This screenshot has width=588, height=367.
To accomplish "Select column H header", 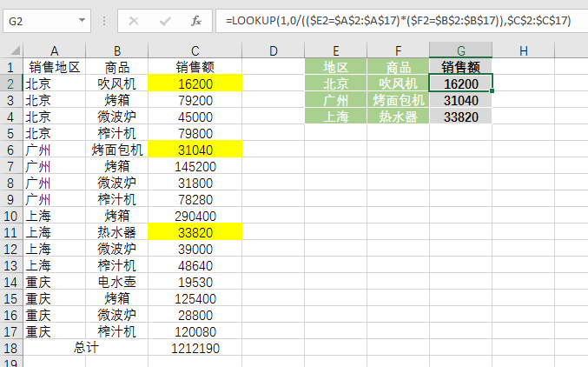I will [524, 50].
